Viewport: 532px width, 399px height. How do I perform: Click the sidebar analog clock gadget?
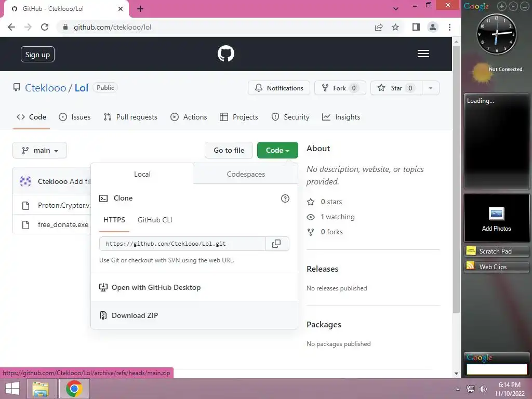click(x=497, y=34)
